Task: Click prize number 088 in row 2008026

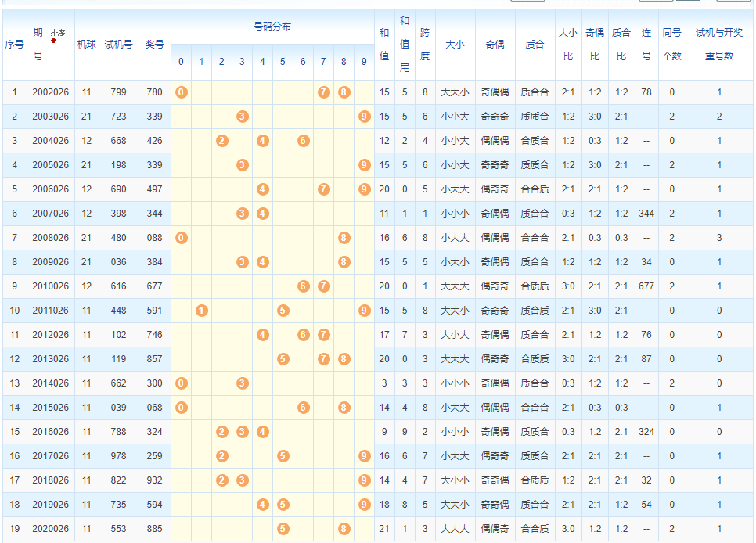Action: [x=155, y=238]
